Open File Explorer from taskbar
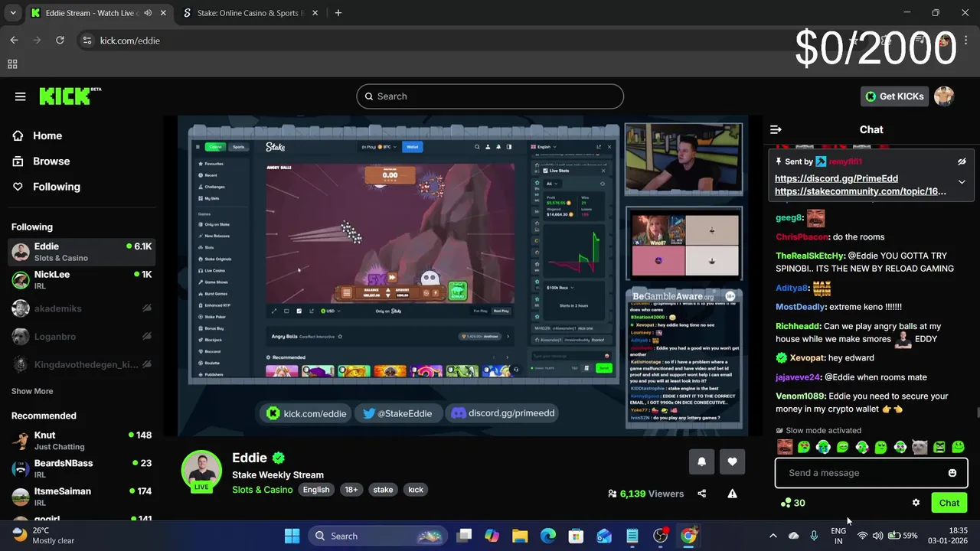 520,536
